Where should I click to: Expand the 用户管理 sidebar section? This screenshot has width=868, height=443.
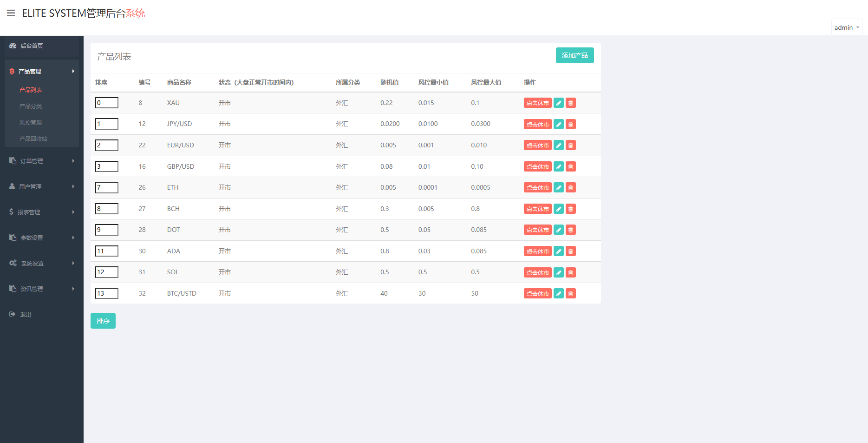coord(41,186)
